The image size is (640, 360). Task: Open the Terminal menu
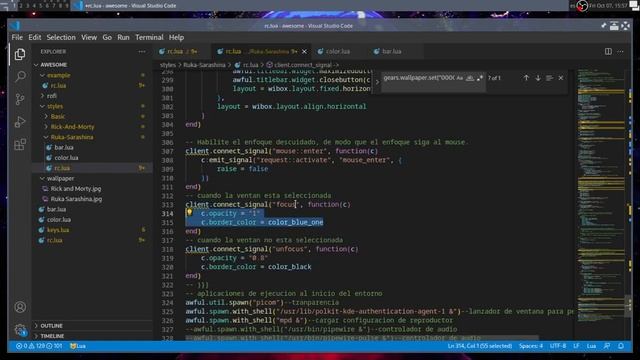149,37
